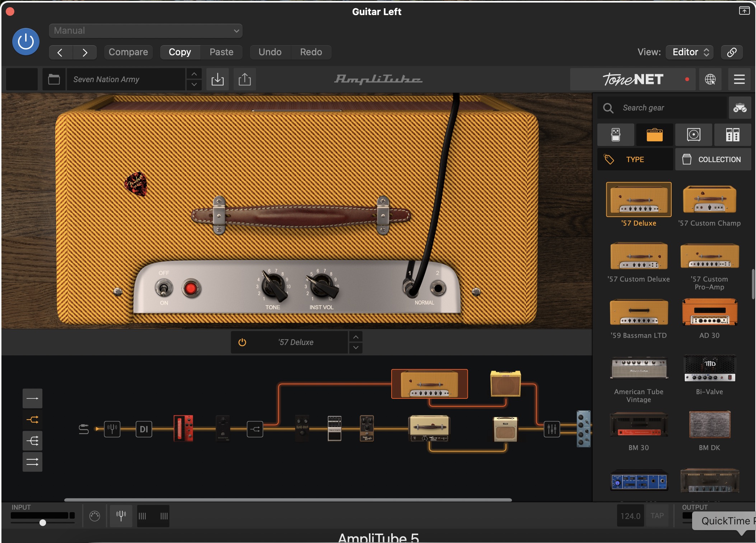Click the save preset download icon

click(x=218, y=79)
